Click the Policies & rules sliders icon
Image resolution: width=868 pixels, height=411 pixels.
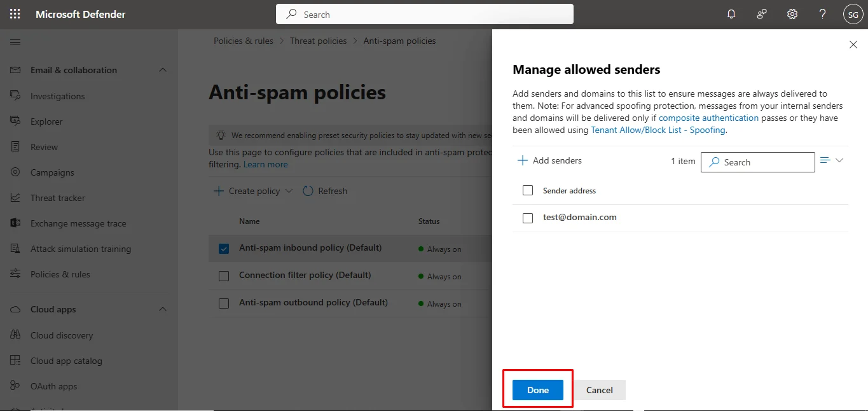pyautogui.click(x=16, y=274)
